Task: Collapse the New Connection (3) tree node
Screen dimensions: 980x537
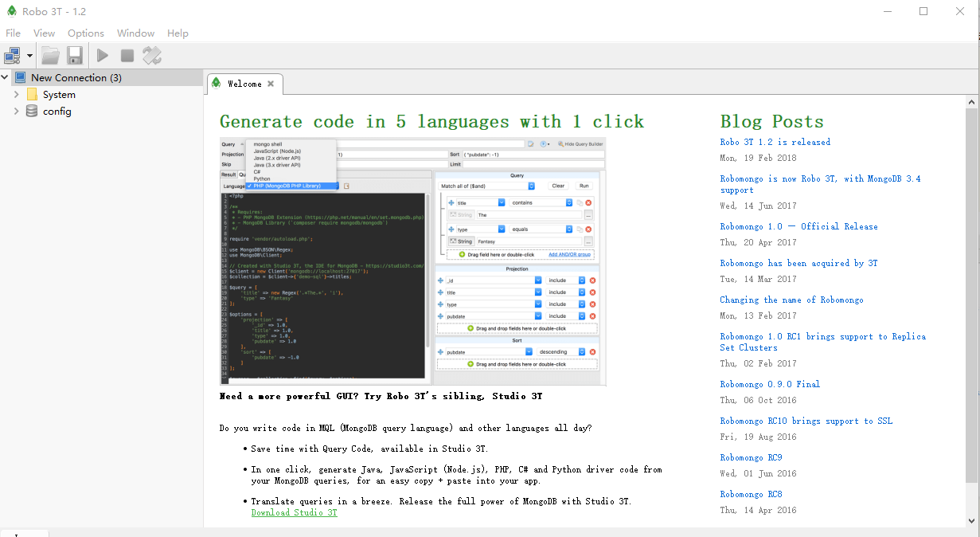Action: pyautogui.click(x=5, y=77)
